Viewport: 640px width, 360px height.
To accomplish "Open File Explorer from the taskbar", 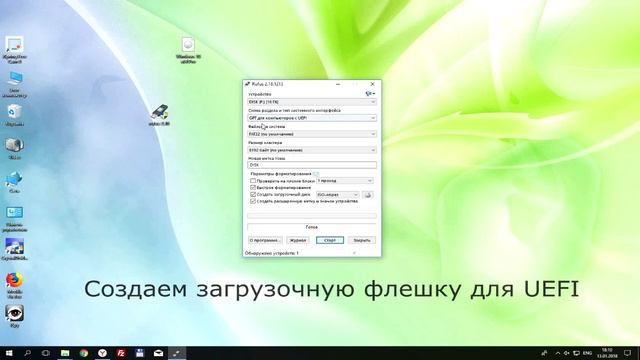I will [x=65, y=353].
